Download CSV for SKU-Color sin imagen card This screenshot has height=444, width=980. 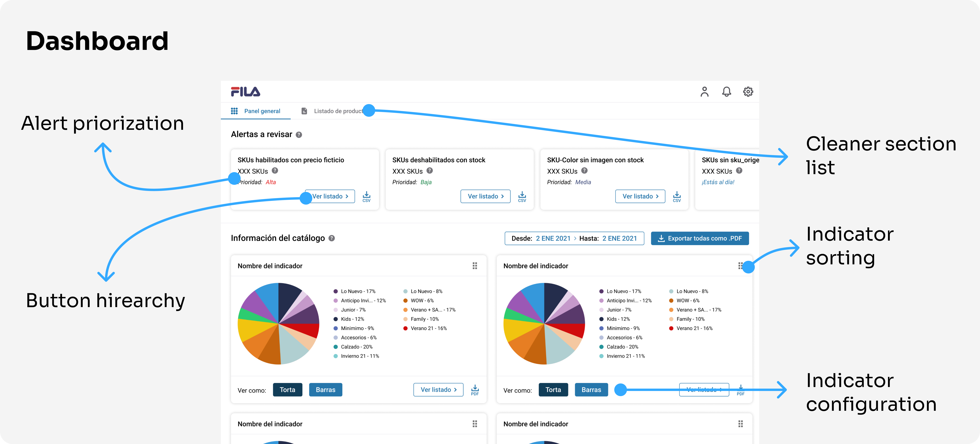pyautogui.click(x=677, y=197)
